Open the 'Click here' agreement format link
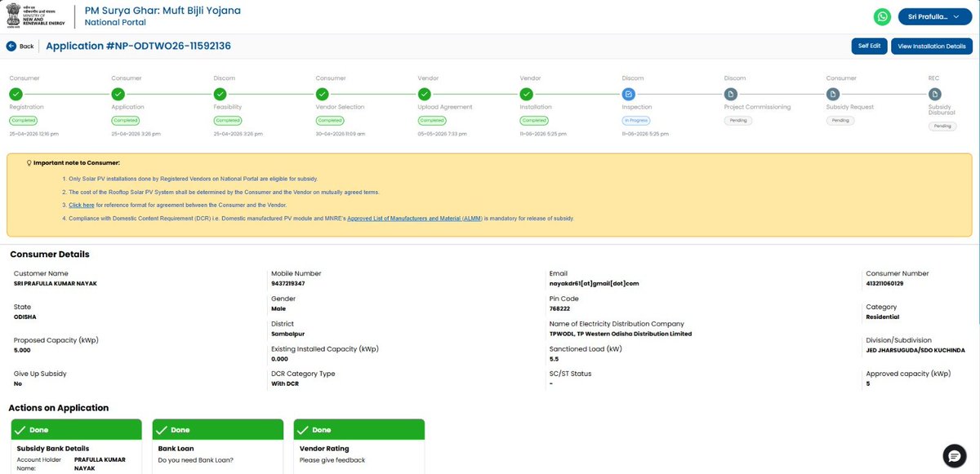The height and width of the screenshot is (474, 980). click(x=81, y=205)
